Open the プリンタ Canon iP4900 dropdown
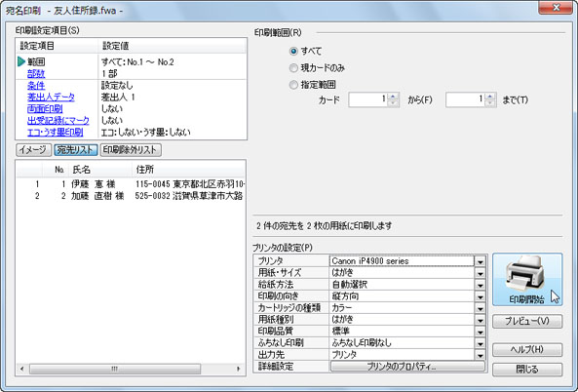The height and width of the screenshot is (392, 578). [x=480, y=261]
